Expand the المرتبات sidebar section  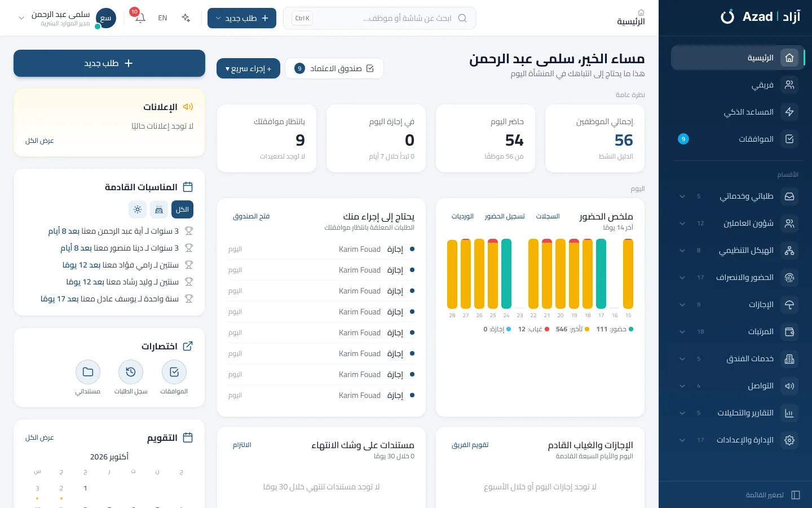(738, 332)
